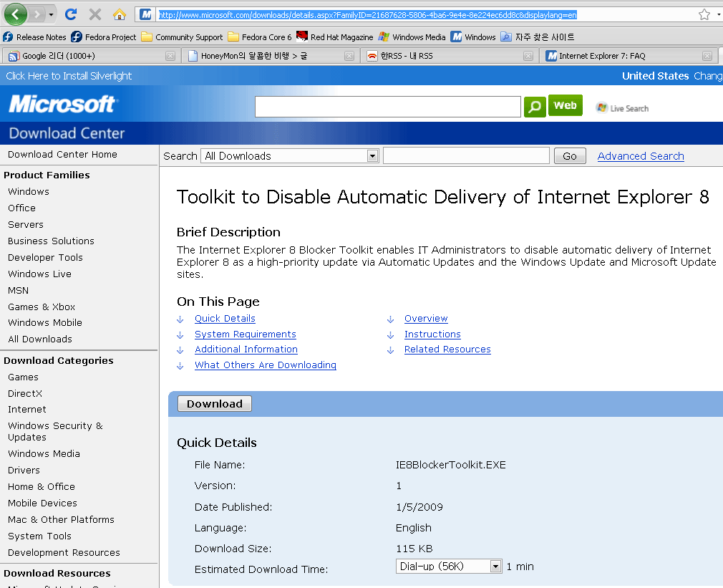This screenshot has height=588, width=723.
Task: Click the United States region link
Action: (655, 76)
